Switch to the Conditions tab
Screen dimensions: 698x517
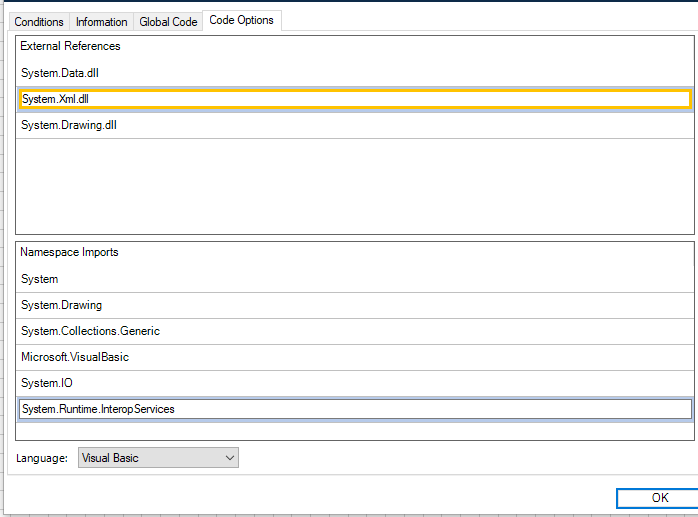pyautogui.click(x=39, y=21)
